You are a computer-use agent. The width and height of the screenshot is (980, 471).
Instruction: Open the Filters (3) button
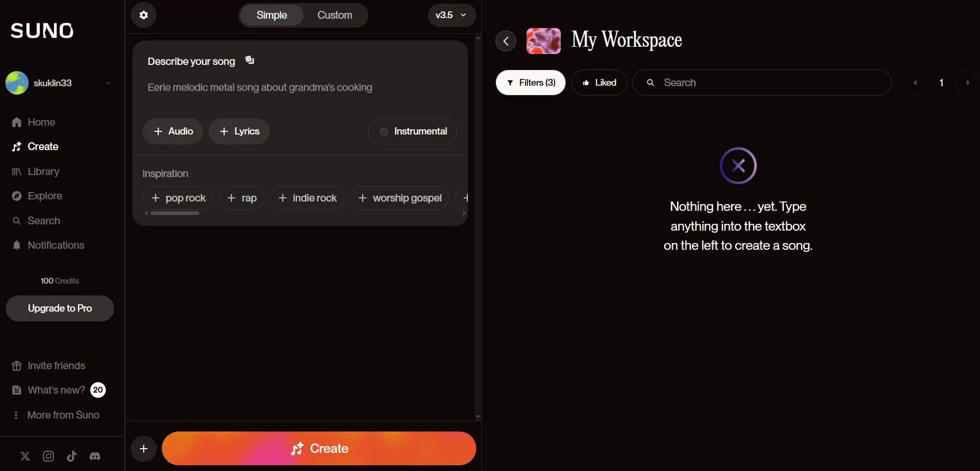(531, 83)
